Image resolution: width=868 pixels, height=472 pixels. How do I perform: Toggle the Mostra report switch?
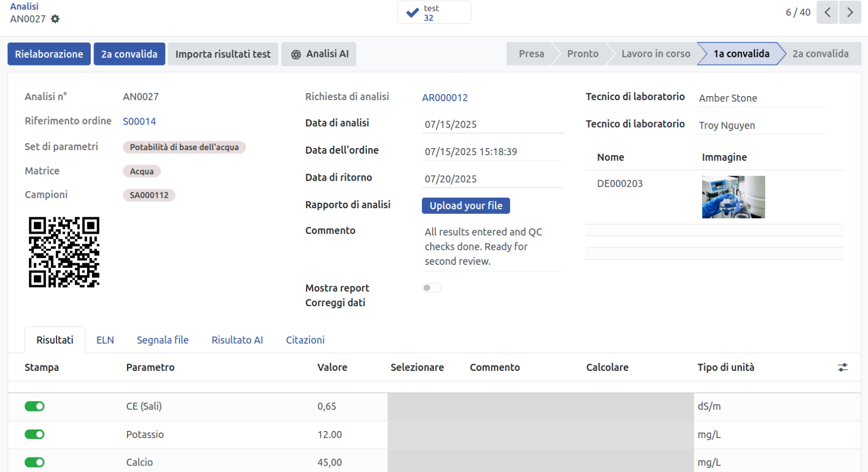point(431,288)
